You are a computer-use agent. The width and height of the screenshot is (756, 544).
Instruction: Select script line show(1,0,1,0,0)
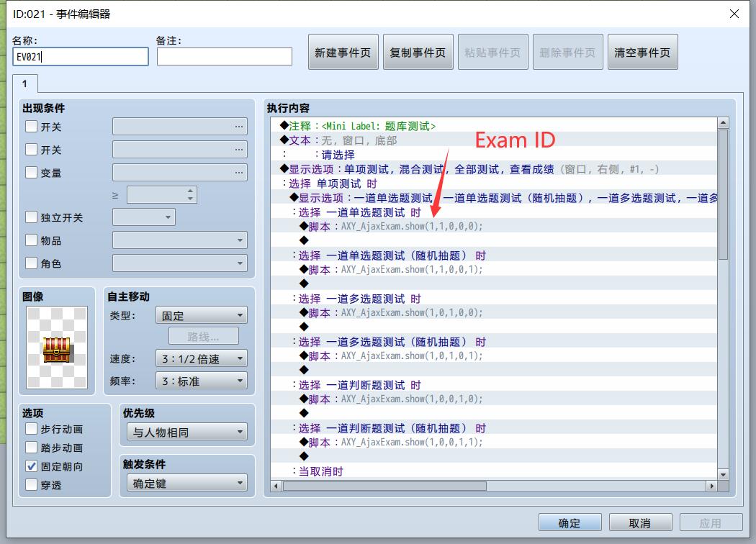[494, 313]
